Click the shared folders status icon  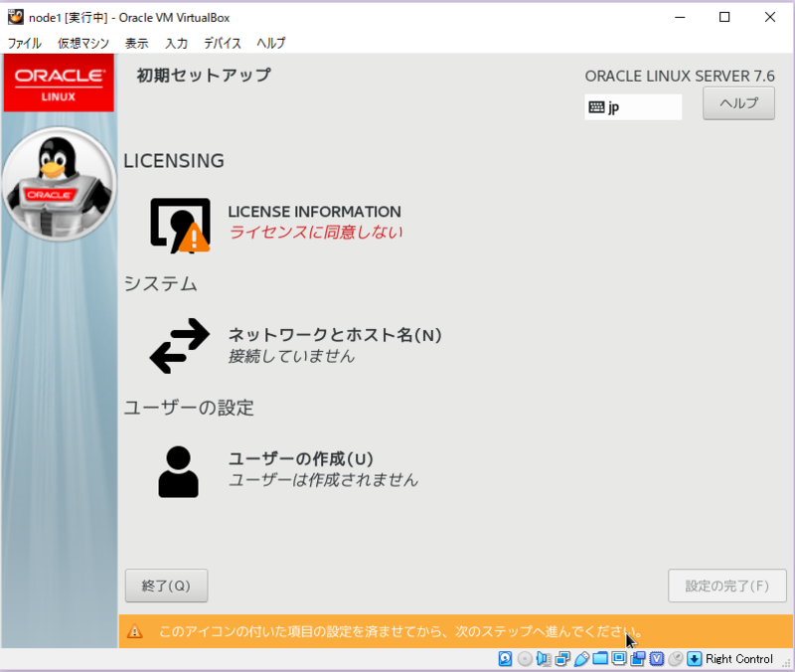click(600, 659)
